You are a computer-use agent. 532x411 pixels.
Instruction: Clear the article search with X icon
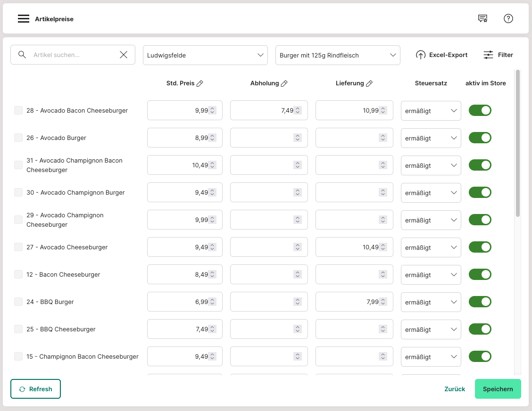[124, 55]
